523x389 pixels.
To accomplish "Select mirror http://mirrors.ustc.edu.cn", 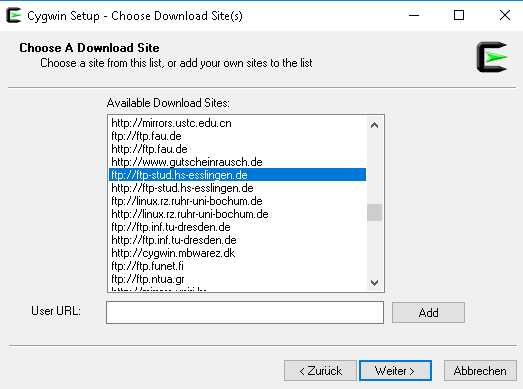I will (x=237, y=123).
